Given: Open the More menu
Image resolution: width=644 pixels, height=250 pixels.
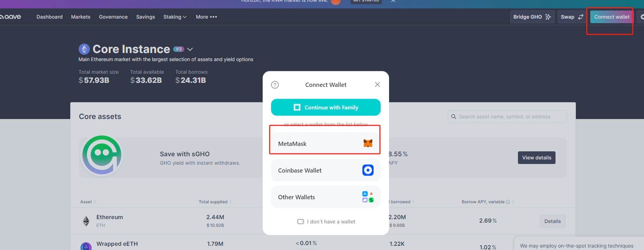Looking at the screenshot, I should (x=206, y=17).
